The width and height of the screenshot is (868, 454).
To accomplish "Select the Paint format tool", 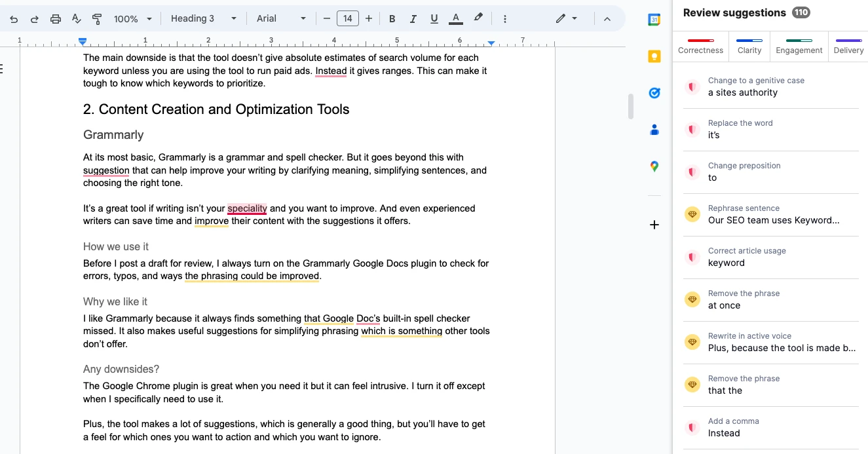I will 97,19.
